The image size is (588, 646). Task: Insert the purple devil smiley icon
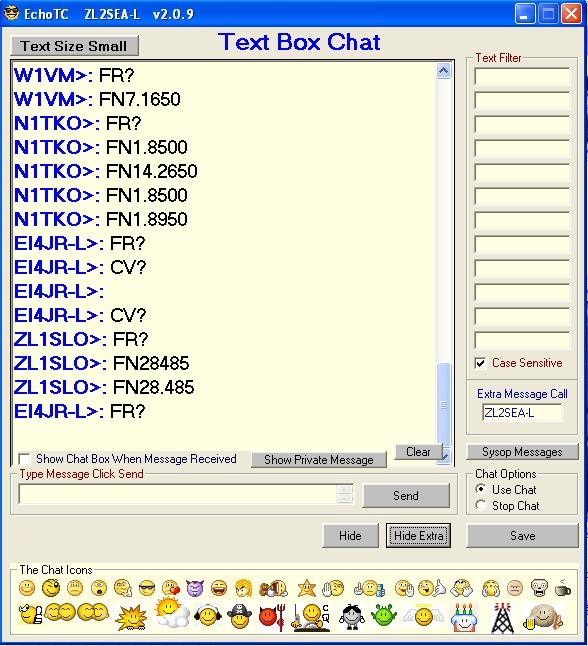(x=195, y=588)
